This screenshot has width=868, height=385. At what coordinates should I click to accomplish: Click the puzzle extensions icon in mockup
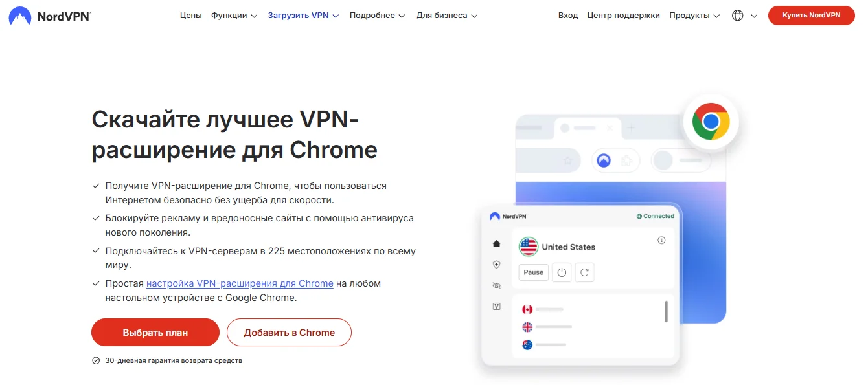click(x=626, y=160)
